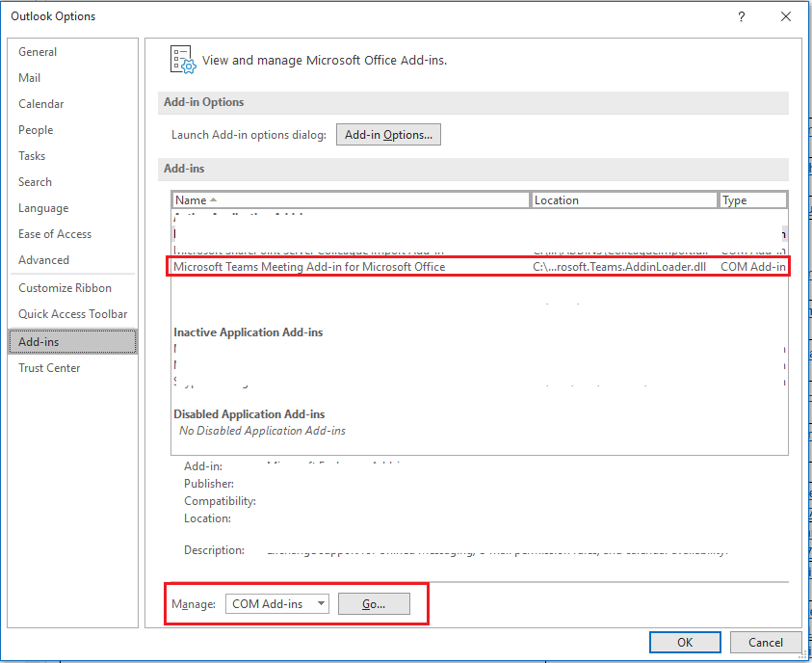Click the add-ins gear list icon
The height and width of the screenshot is (663, 812).
click(183, 60)
